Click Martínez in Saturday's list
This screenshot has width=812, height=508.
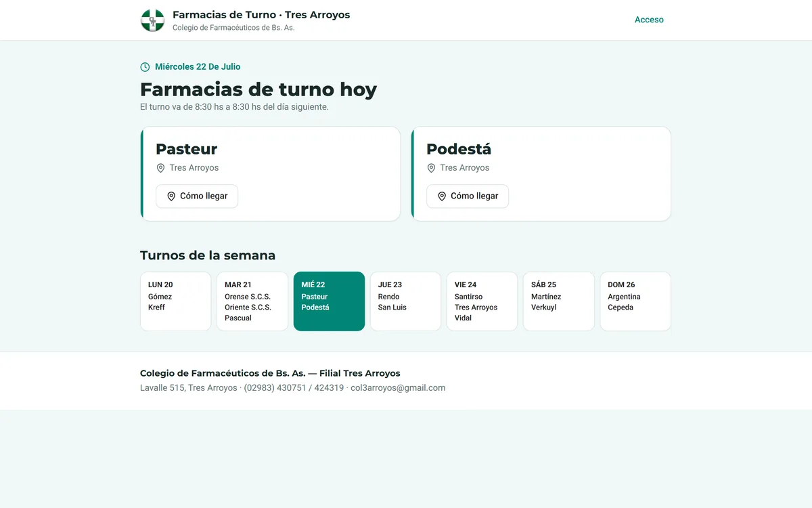click(546, 297)
